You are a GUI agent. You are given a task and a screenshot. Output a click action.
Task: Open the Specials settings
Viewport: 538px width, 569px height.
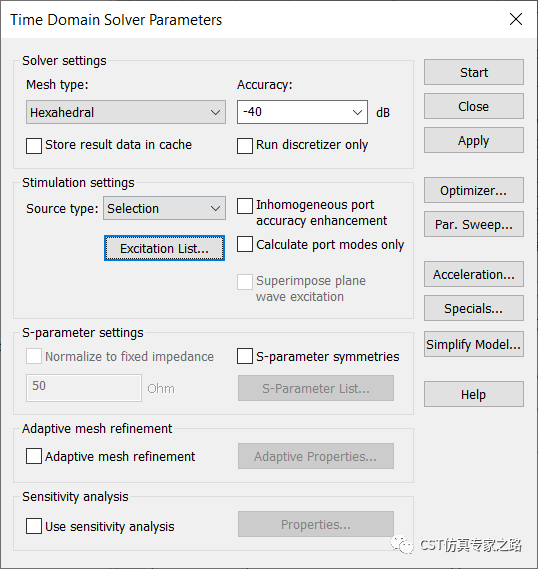pos(473,308)
